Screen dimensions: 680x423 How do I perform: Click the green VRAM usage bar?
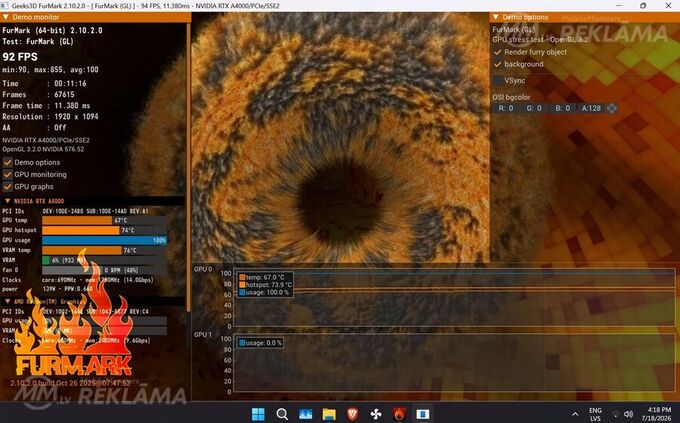[x=104, y=260]
